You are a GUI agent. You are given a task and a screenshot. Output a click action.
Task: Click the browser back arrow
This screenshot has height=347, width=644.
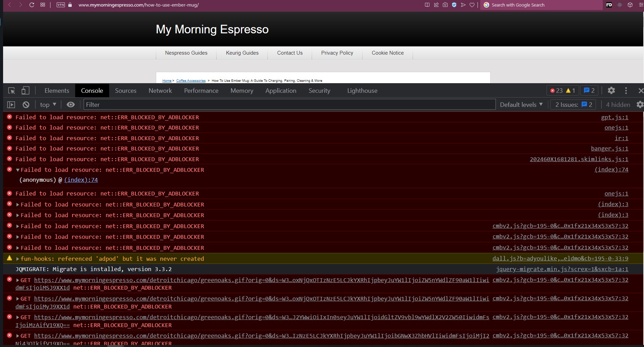pos(10,5)
